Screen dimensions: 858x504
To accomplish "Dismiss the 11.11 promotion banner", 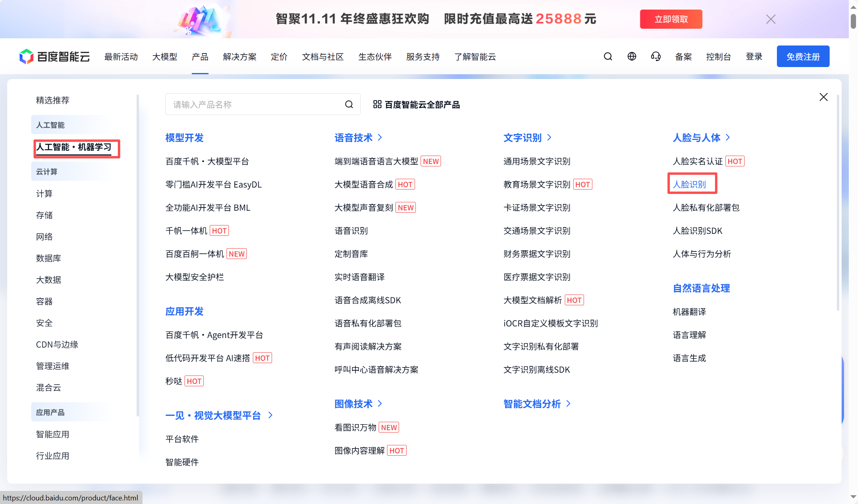I will 770,19.
